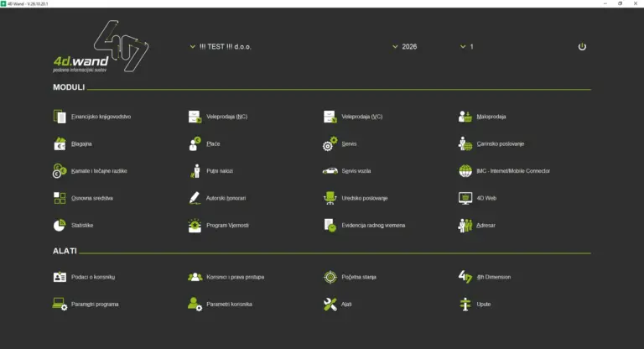Click Parametri programa laptop gear icon
644x349 pixels.
(x=60, y=305)
